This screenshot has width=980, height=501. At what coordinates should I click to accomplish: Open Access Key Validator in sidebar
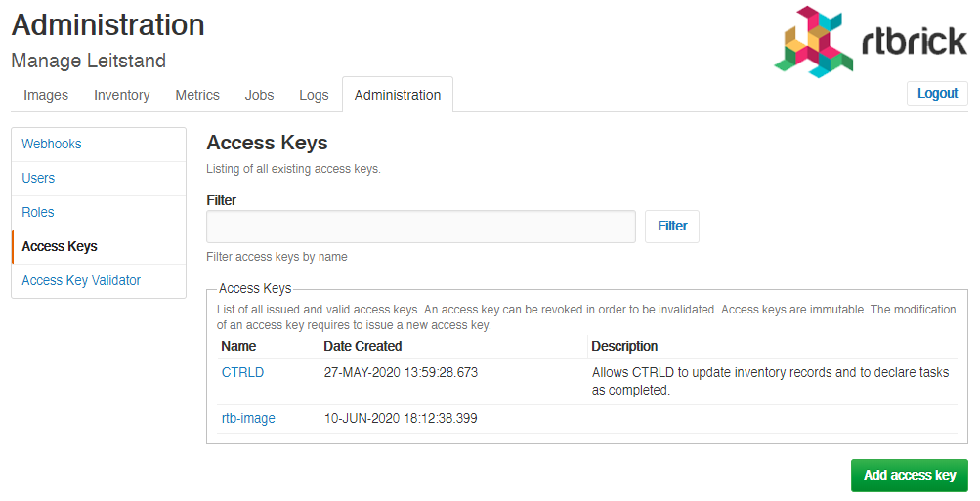click(x=99, y=281)
